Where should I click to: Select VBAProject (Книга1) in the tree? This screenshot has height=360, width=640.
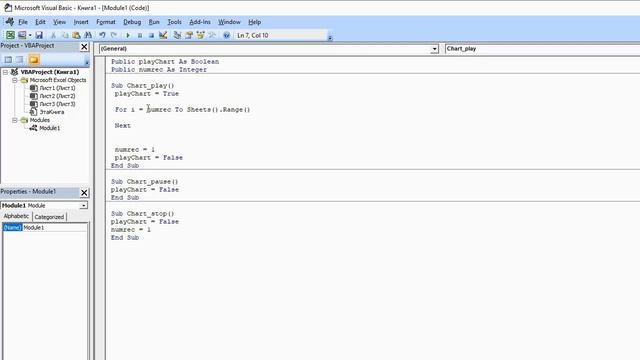pos(50,72)
